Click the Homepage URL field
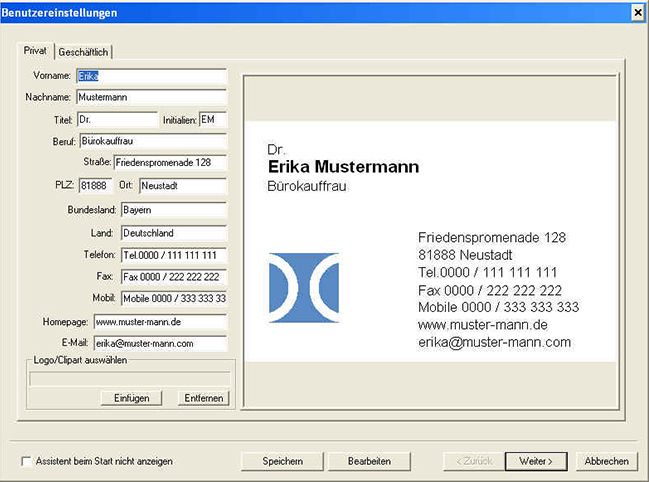The width and height of the screenshot is (649, 482). (160, 322)
